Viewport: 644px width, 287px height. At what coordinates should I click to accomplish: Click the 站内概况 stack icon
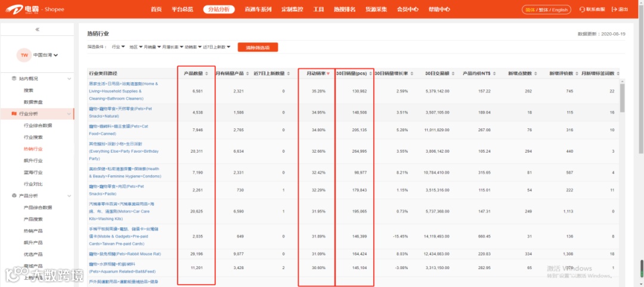[x=15, y=79]
